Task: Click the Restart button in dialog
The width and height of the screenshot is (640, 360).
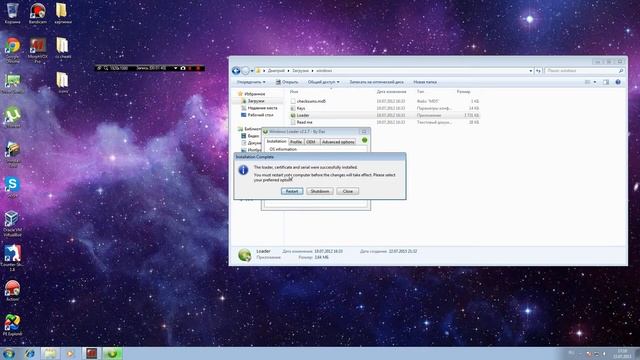Action: 292,191
